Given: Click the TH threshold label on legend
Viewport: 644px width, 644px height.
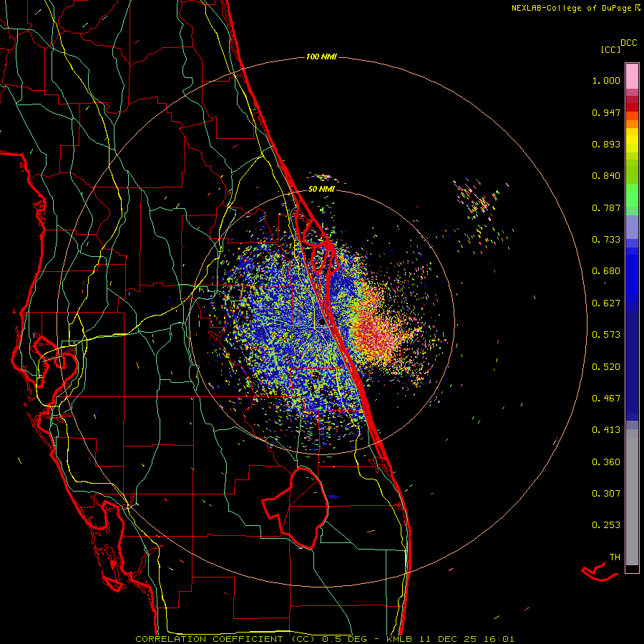Looking at the screenshot, I should (x=615, y=557).
